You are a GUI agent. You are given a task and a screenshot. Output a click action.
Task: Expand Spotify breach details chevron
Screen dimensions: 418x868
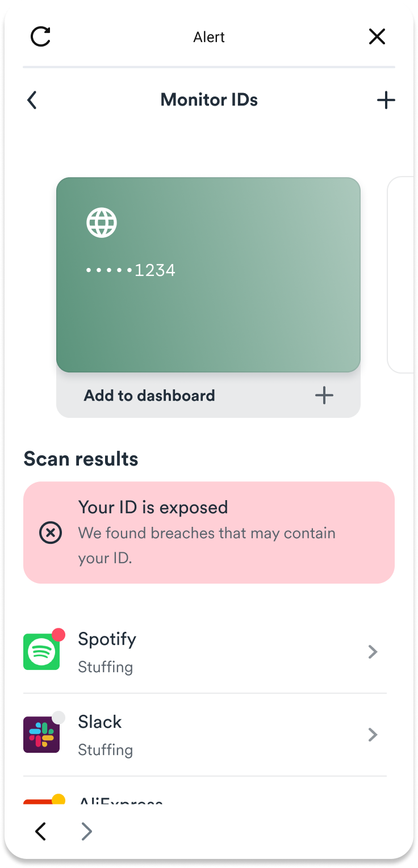click(373, 652)
